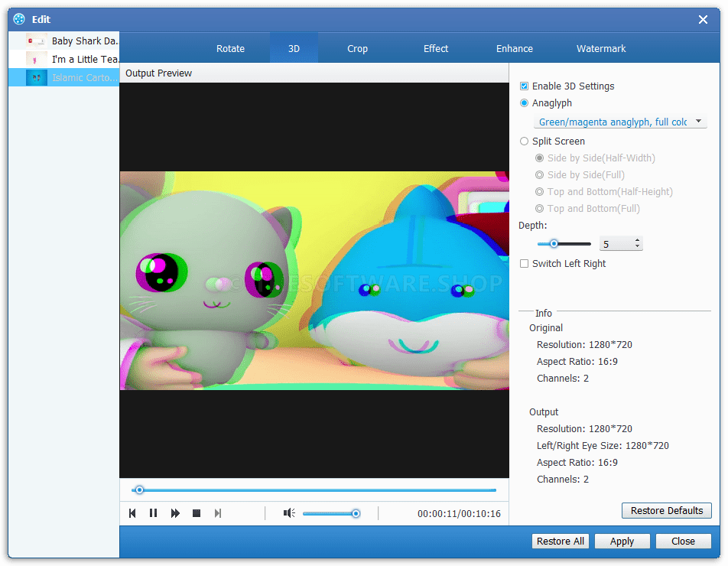Choose Top and Bottom(Full) option

(540, 209)
